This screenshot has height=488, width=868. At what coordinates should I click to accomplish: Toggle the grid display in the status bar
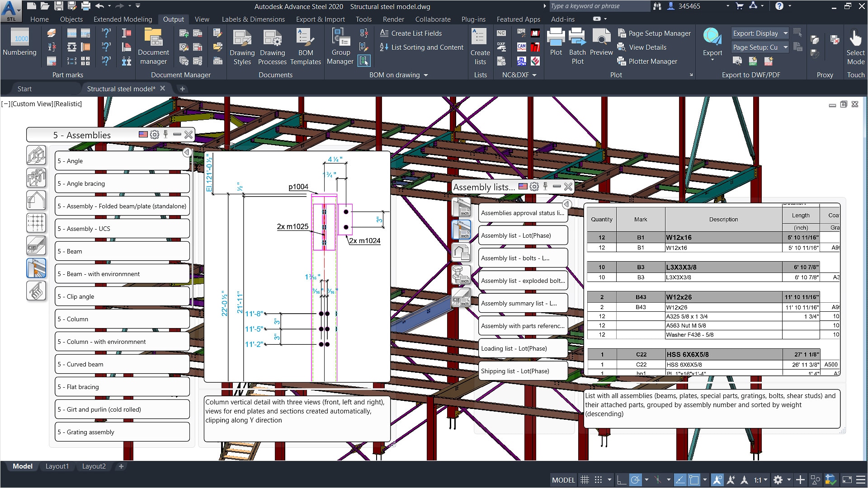click(x=585, y=480)
